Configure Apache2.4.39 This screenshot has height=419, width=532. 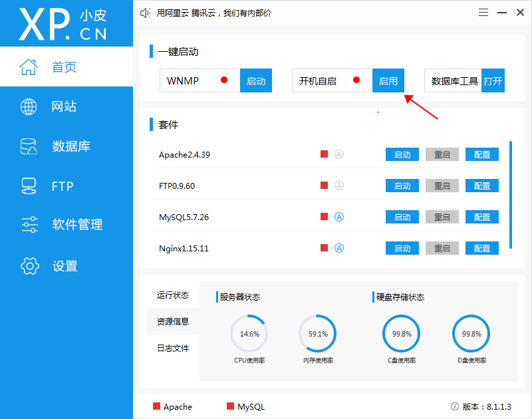pyautogui.click(x=481, y=154)
